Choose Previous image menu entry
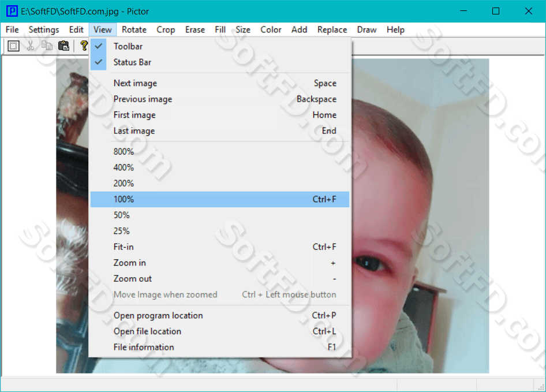Image resolution: width=546 pixels, height=392 pixels. [220, 99]
